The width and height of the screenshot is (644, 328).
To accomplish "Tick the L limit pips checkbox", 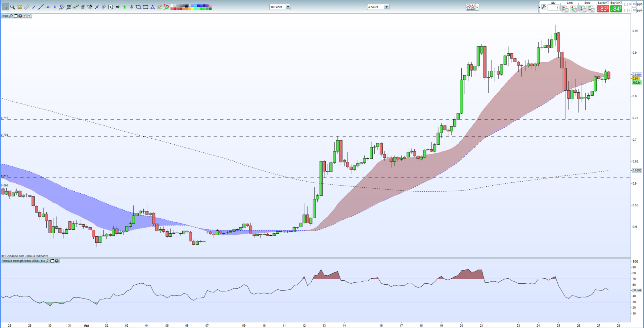I will (626, 10).
